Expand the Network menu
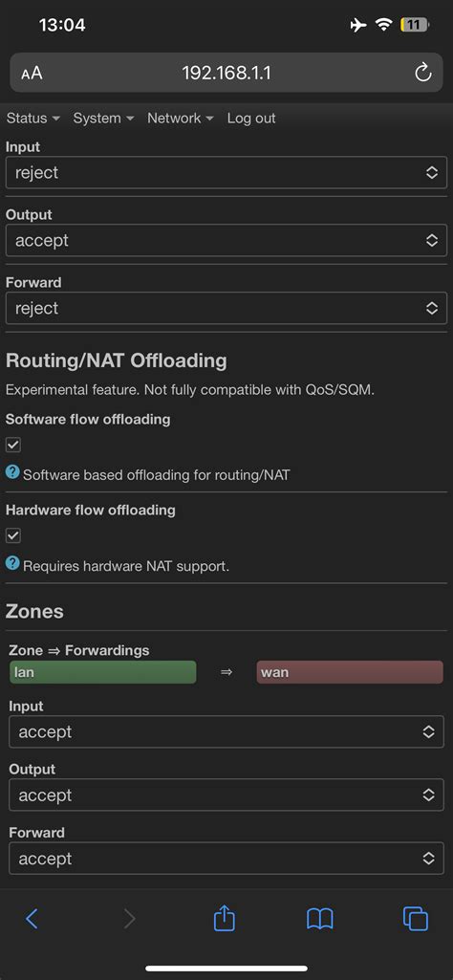The height and width of the screenshot is (980, 453). [x=181, y=119]
